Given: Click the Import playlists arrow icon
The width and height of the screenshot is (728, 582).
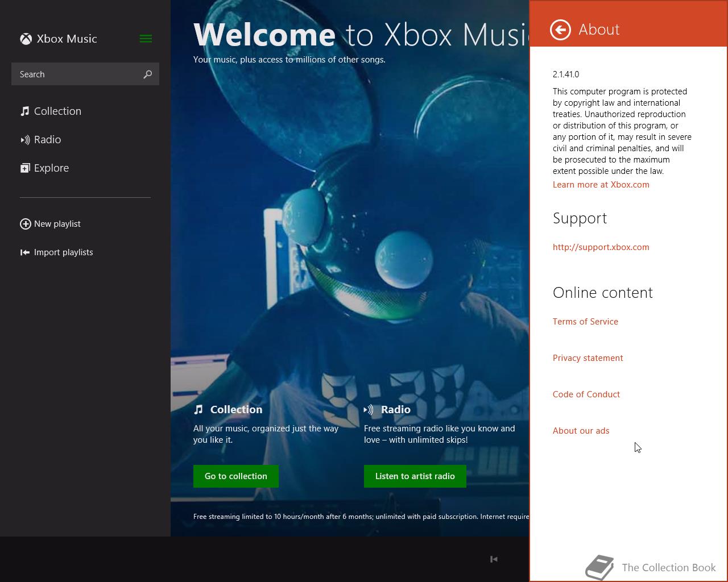Looking at the screenshot, I should coord(25,252).
